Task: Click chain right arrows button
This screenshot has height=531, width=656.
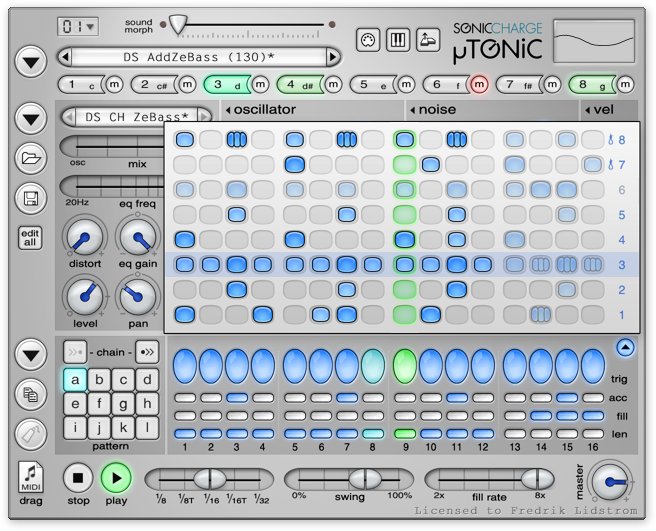Action: coord(147,352)
